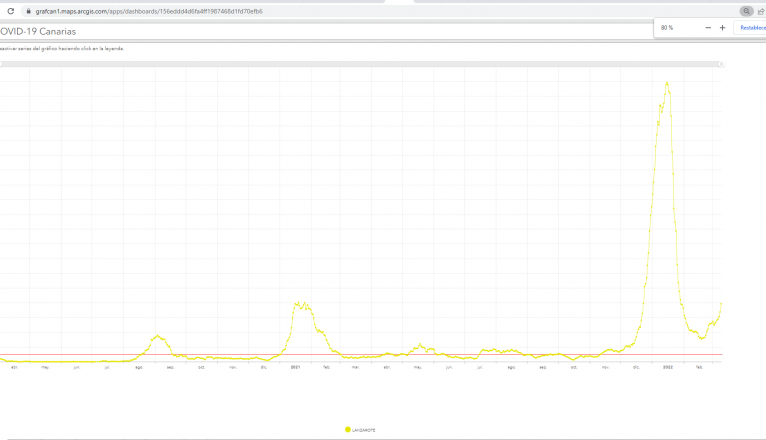Reload the page with the refresh icon
Viewport: 766px width, 440px height.
click(x=11, y=11)
